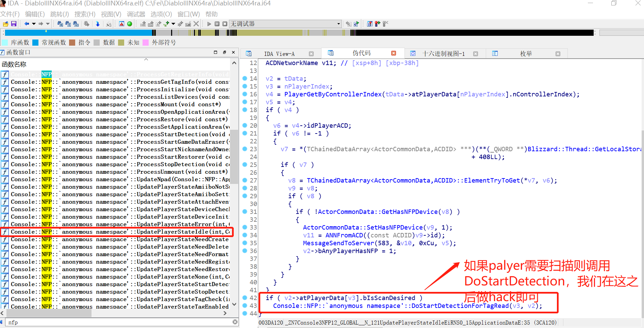
Task: Open the 窗口(W) menu
Action: tap(188, 14)
